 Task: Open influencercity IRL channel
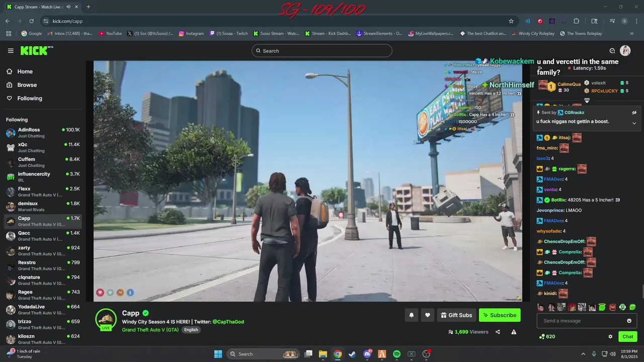43,177
